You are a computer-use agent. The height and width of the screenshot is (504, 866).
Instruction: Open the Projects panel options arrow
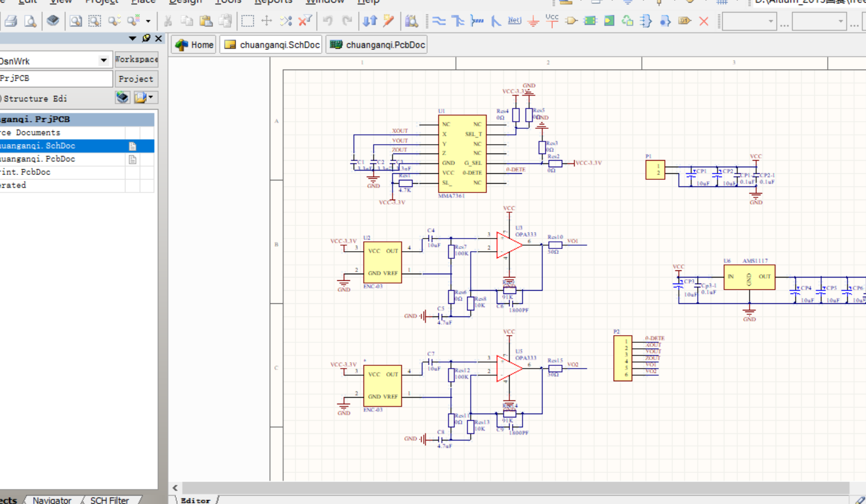click(x=132, y=38)
